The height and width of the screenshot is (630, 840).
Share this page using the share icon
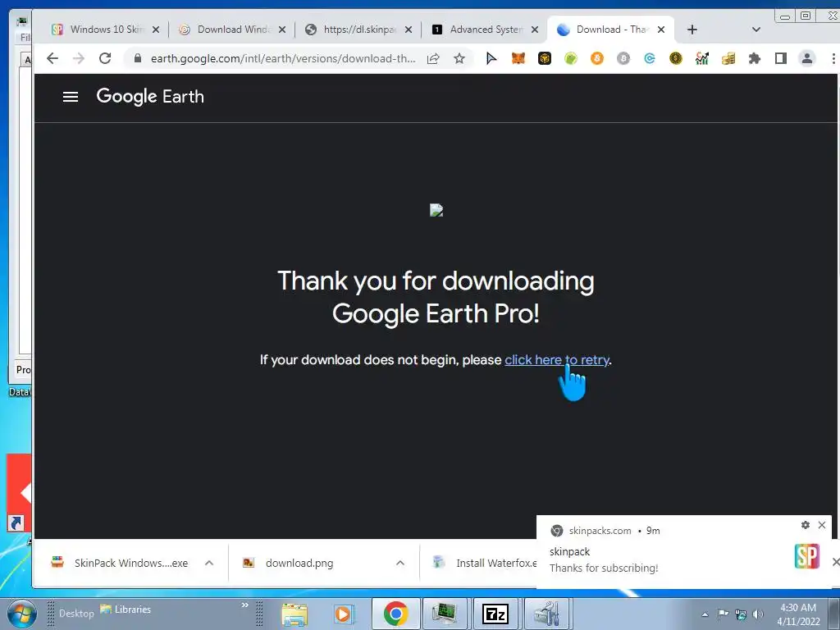click(433, 58)
